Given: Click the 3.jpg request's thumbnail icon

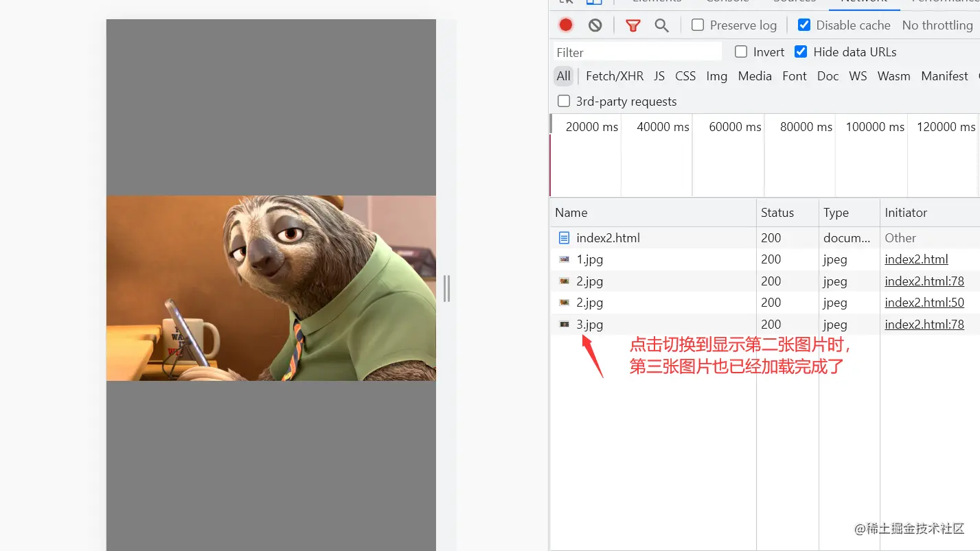Looking at the screenshot, I should (x=565, y=324).
